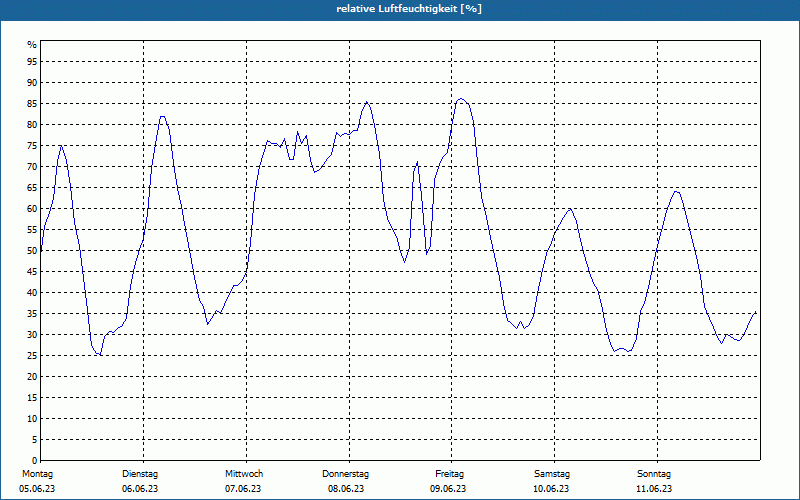Click the 80 value on the y-axis
The height and width of the screenshot is (500, 800).
[x=32, y=124]
